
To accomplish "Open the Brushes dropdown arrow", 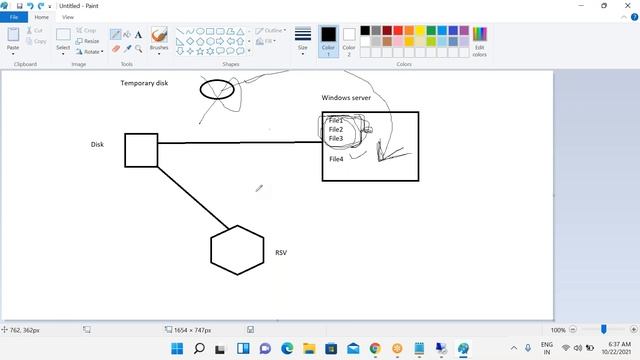I will click(159, 53).
